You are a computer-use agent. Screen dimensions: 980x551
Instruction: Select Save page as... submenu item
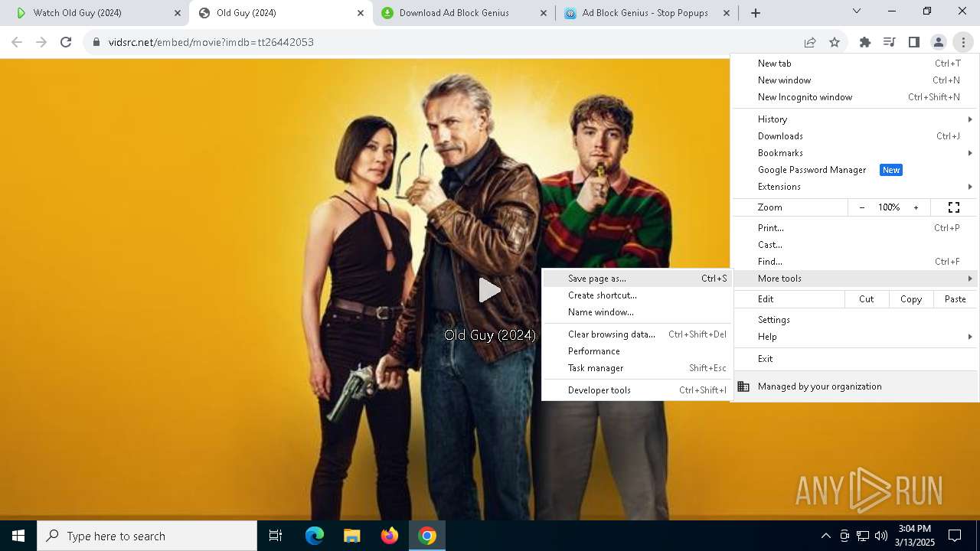(x=636, y=279)
